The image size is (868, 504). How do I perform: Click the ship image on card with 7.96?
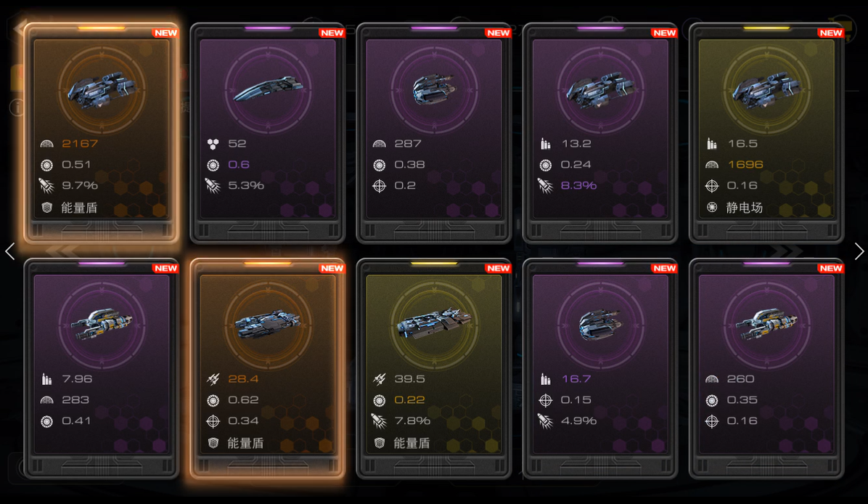[x=102, y=324]
